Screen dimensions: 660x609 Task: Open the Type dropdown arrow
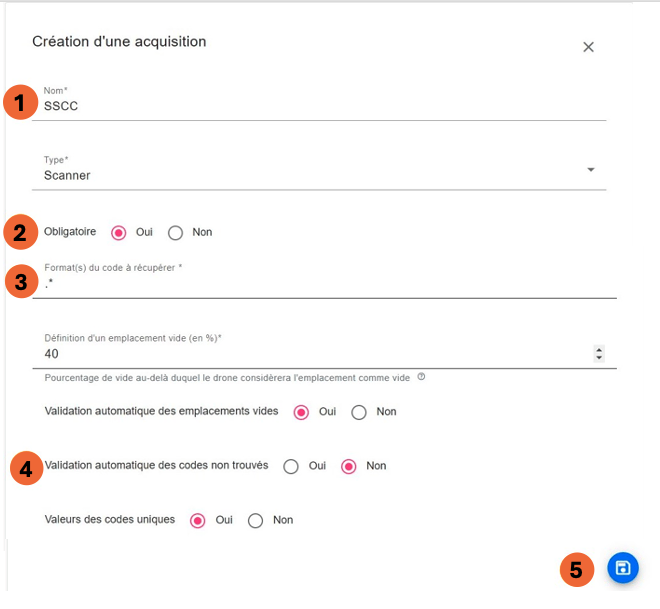pos(591,170)
